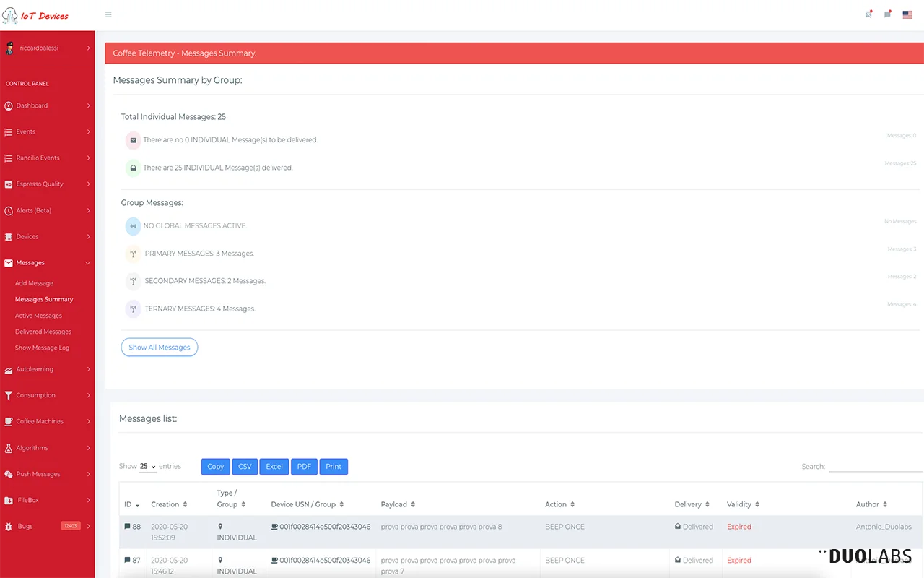Sort the table by Creation column

coord(169,504)
